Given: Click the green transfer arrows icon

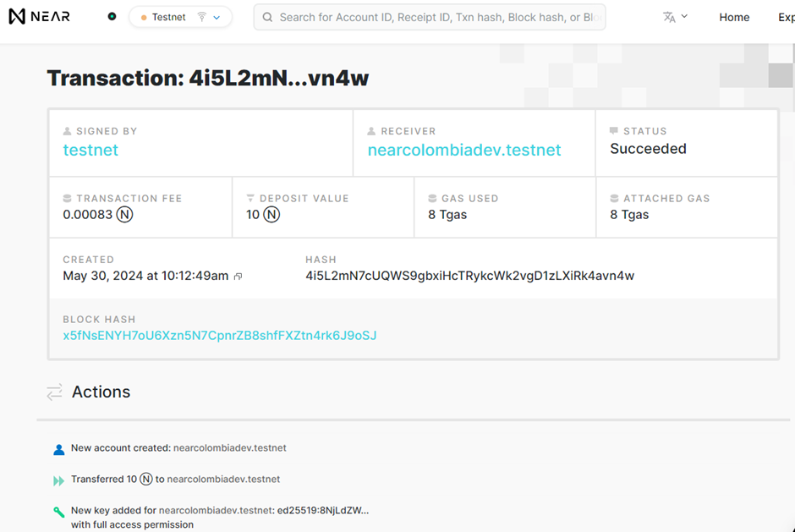Looking at the screenshot, I should [58, 480].
